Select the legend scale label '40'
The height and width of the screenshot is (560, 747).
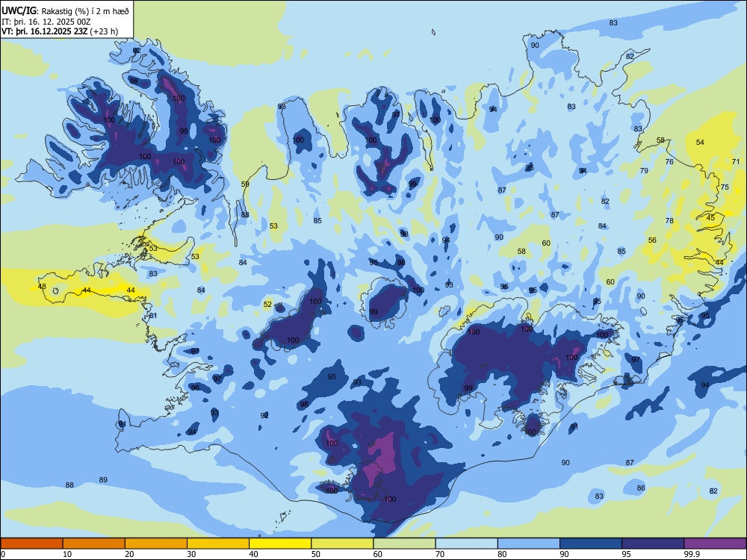tap(253, 554)
